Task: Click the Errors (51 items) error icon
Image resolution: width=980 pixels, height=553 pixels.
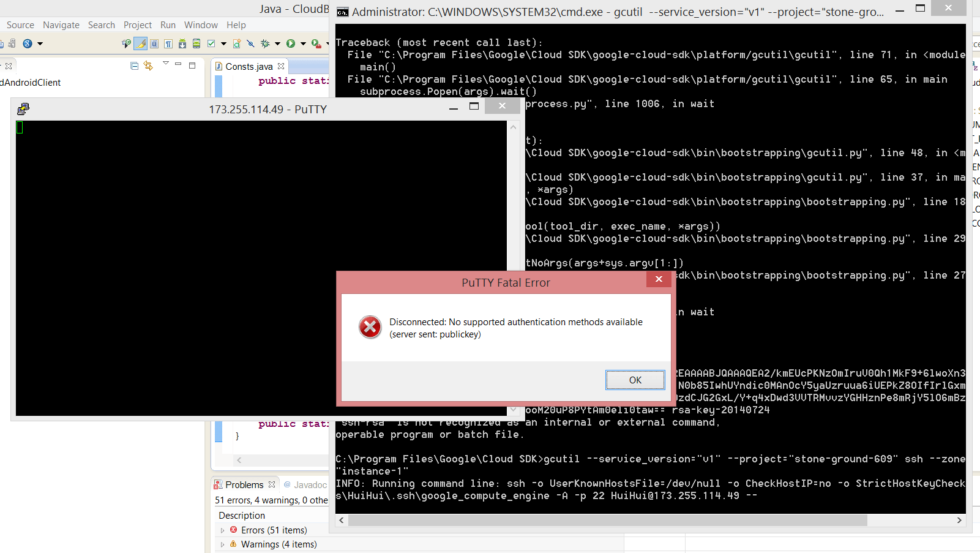Action: click(233, 530)
